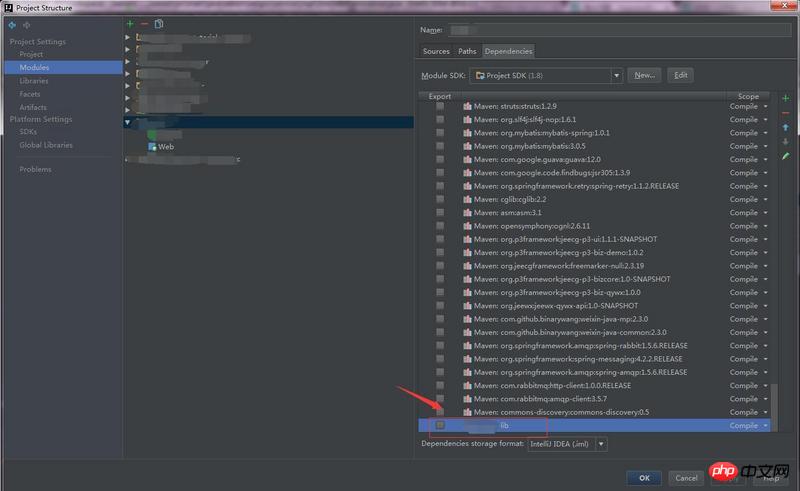The height and width of the screenshot is (491, 800).
Task: Select jeecg-p3-biz-demo:1.0.2 dependency row
Action: pyautogui.click(x=594, y=252)
